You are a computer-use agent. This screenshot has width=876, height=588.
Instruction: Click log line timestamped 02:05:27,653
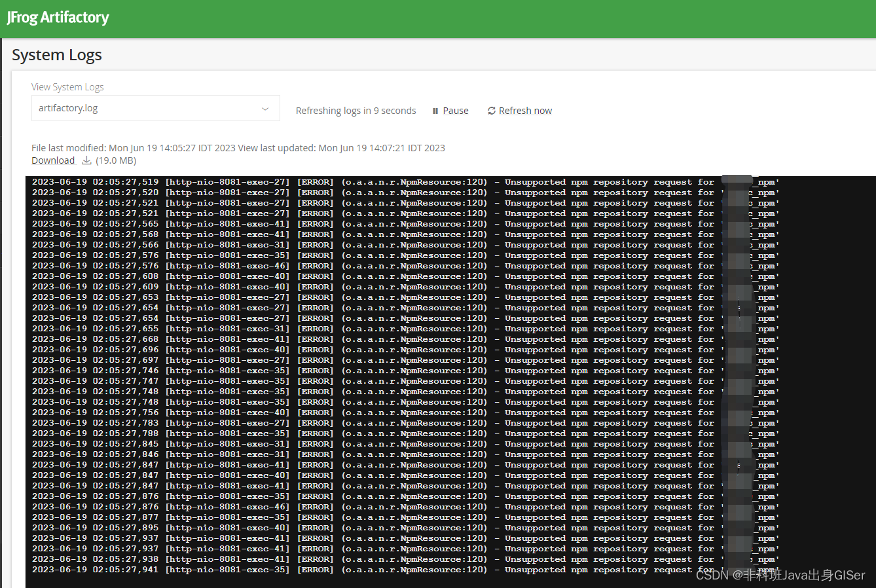pos(406,297)
